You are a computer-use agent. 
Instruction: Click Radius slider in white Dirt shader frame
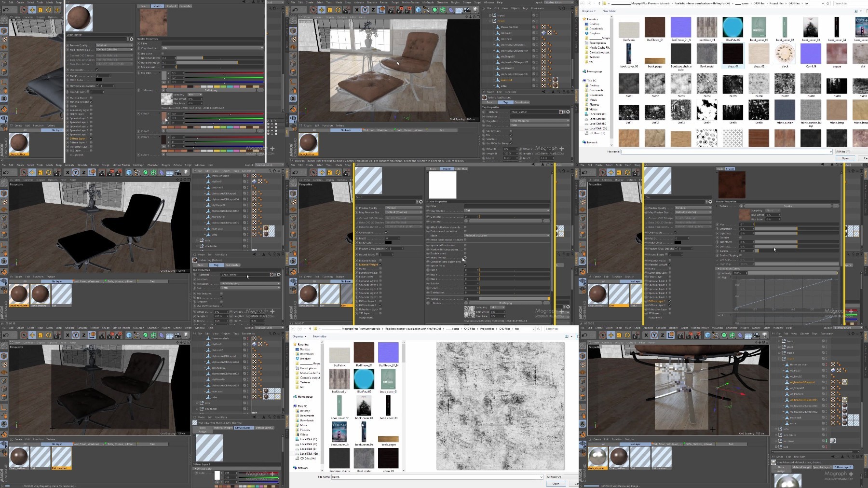[x=515, y=299]
